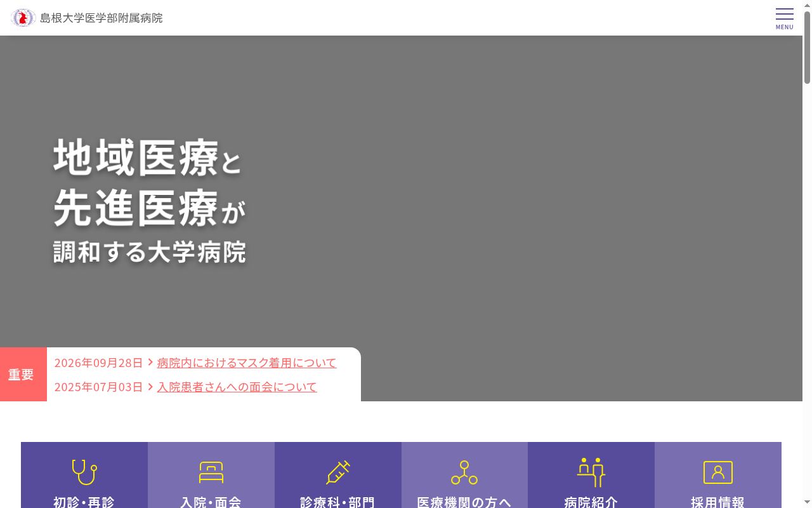Open the hamburger MENU icon
Image resolution: width=812 pixels, height=508 pixels.
[785, 18]
